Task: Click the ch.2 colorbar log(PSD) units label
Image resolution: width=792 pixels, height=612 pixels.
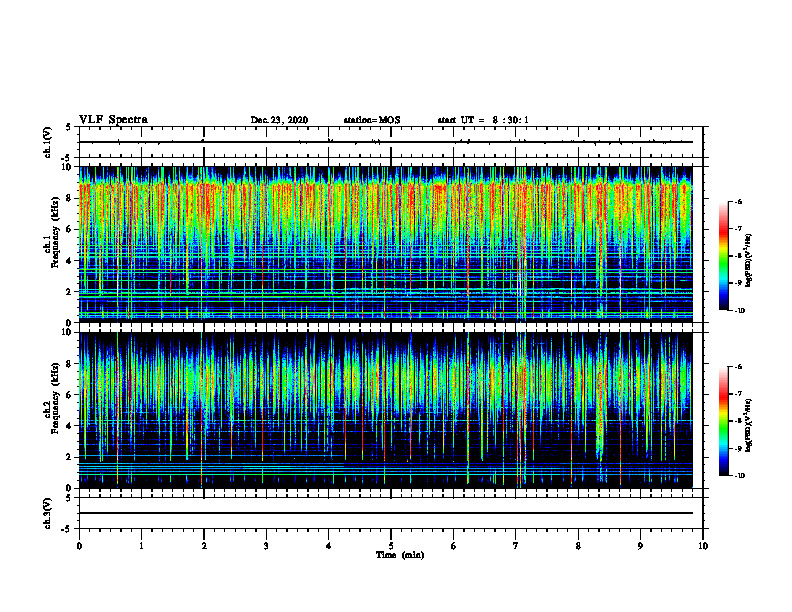Action: click(749, 426)
